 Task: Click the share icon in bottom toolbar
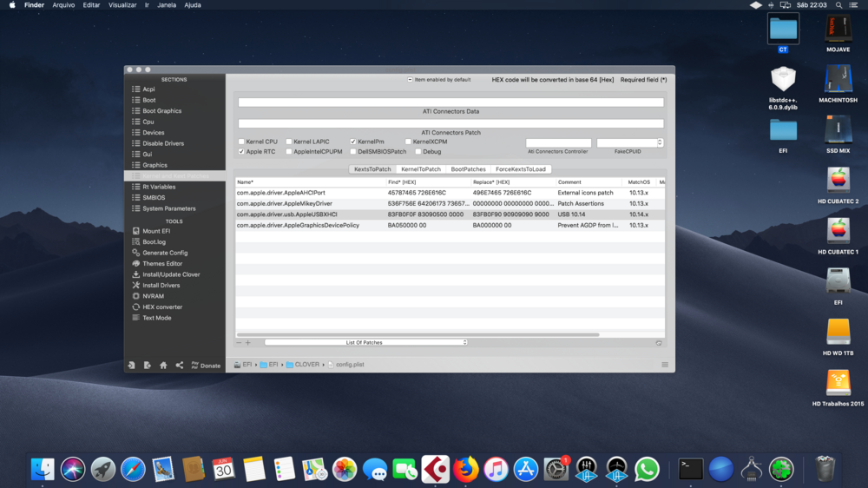(180, 366)
